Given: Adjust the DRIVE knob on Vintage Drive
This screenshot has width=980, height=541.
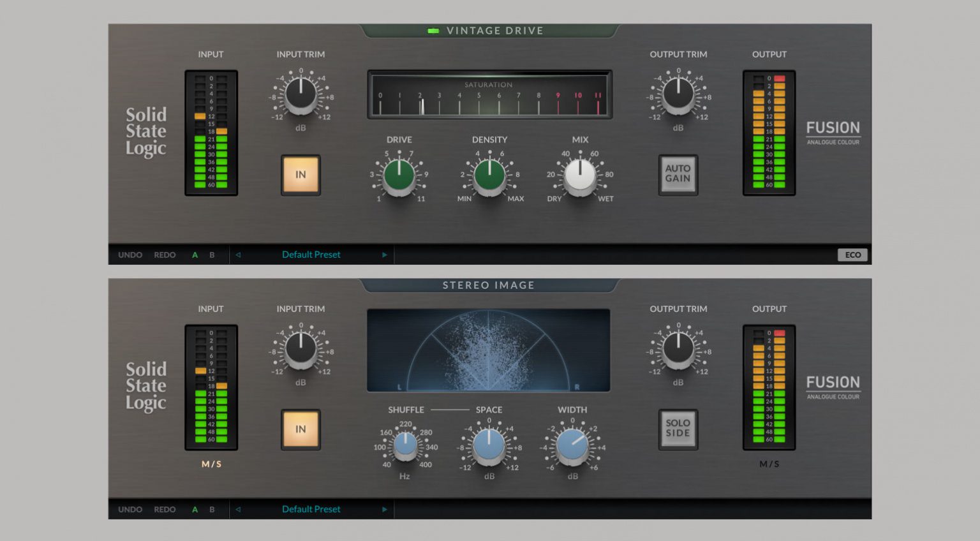Looking at the screenshot, I should point(398,177).
